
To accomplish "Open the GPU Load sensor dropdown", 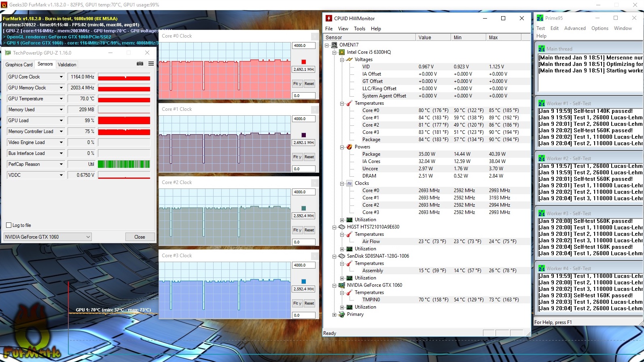I will click(x=61, y=121).
